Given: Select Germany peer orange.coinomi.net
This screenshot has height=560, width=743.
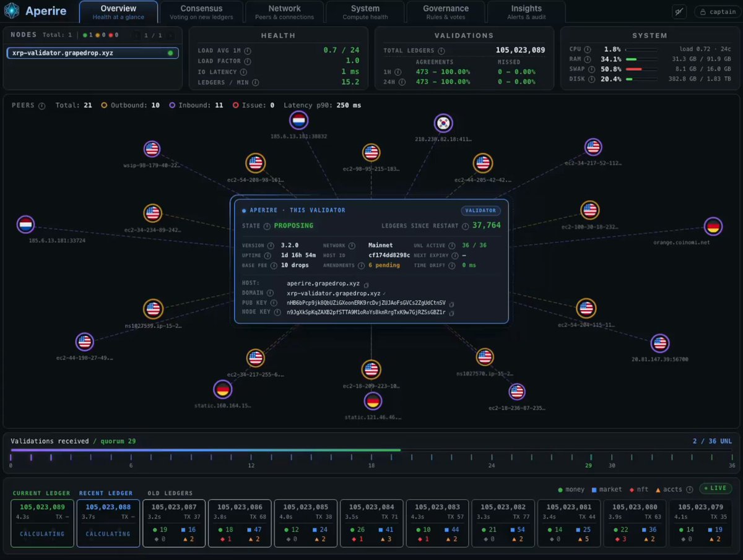Looking at the screenshot, I should (714, 226).
